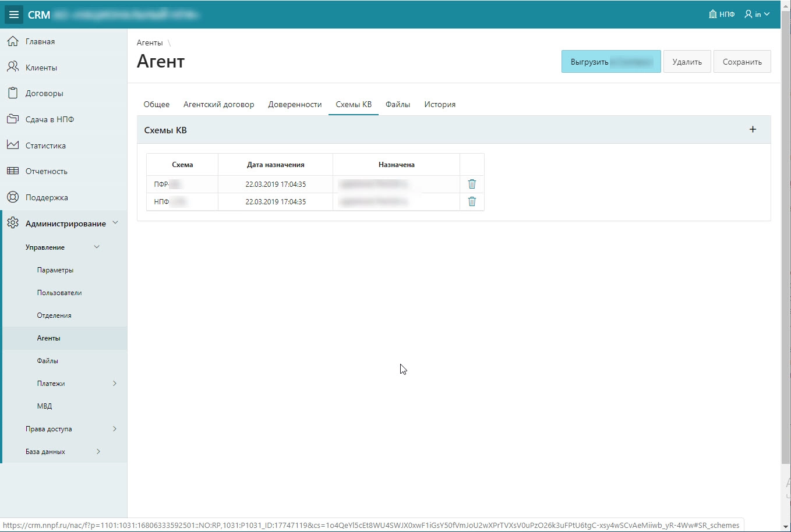Click the Администрирование gear icon
Viewport: 791px width, 532px height.
click(13, 223)
